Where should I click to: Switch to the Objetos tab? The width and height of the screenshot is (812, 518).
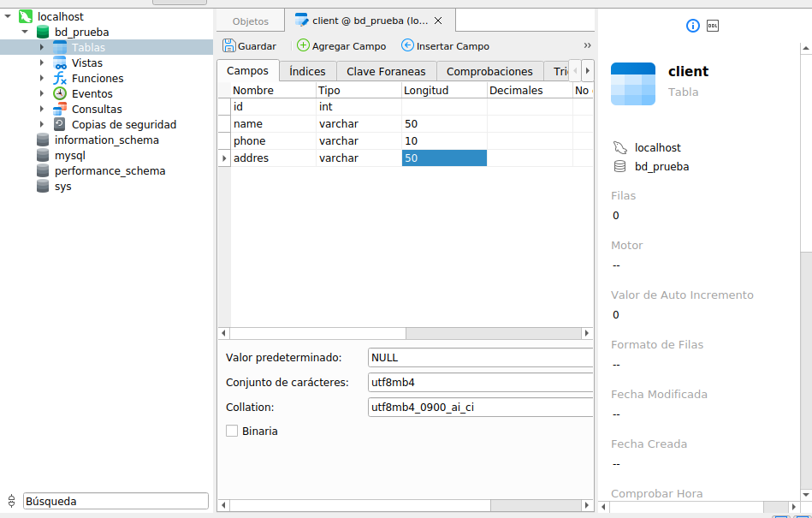tap(250, 21)
